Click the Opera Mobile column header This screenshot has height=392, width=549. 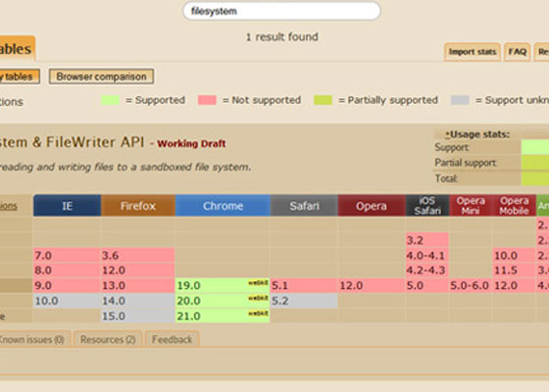tap(514, 206)
